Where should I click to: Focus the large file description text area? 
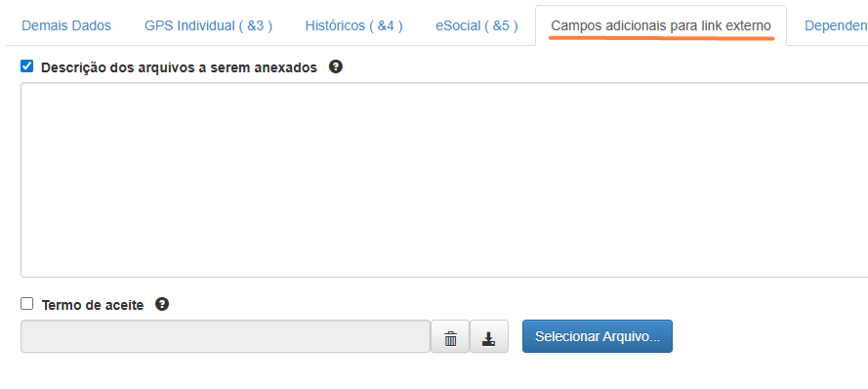(444, 180)
